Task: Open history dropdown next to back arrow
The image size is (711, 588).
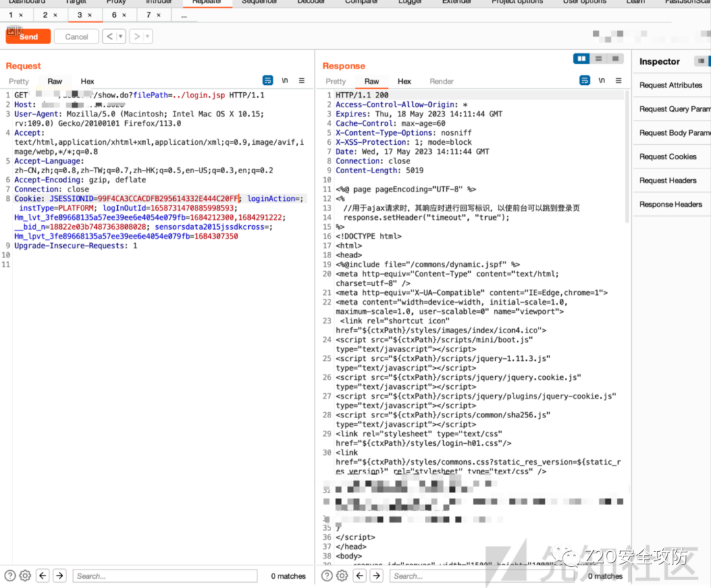Action: click(x=120, y=36)
